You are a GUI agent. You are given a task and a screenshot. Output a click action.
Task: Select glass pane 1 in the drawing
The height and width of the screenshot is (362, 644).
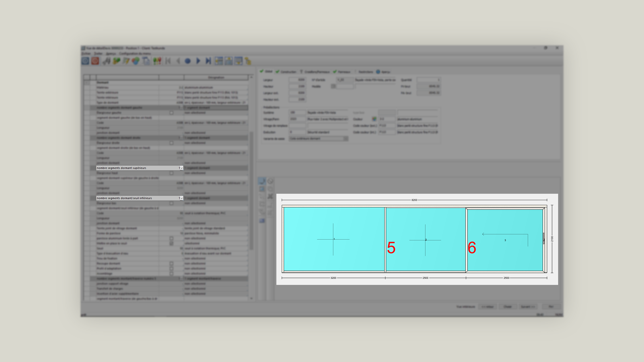[334, 239]
